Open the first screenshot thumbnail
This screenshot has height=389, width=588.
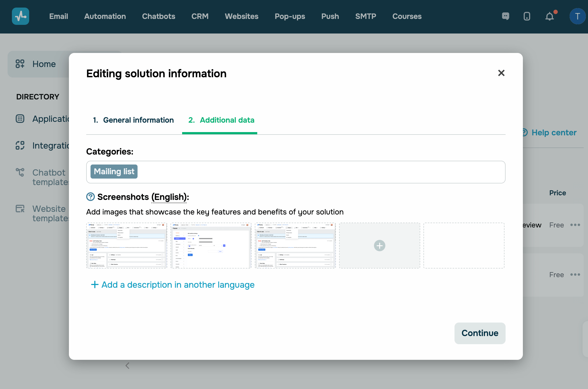(x=127, y=246)
